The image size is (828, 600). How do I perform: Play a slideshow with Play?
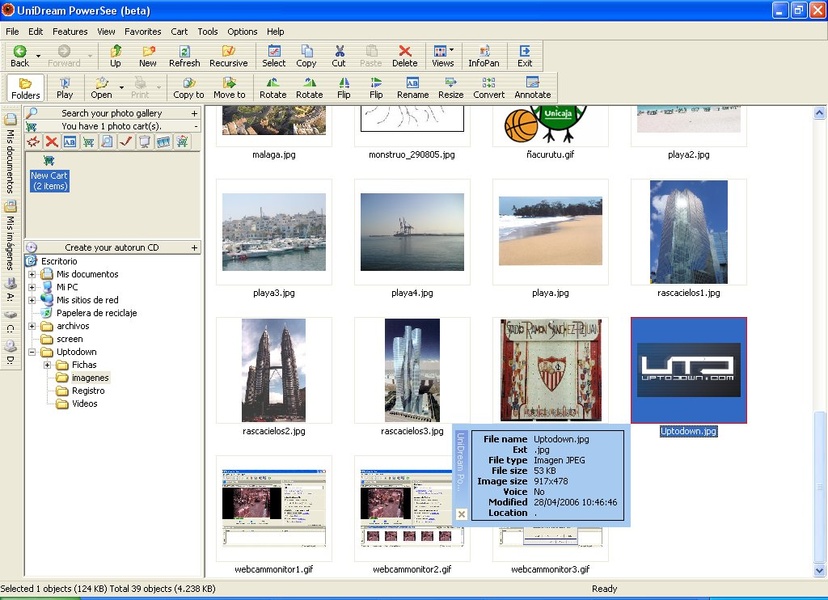(64, 88)
